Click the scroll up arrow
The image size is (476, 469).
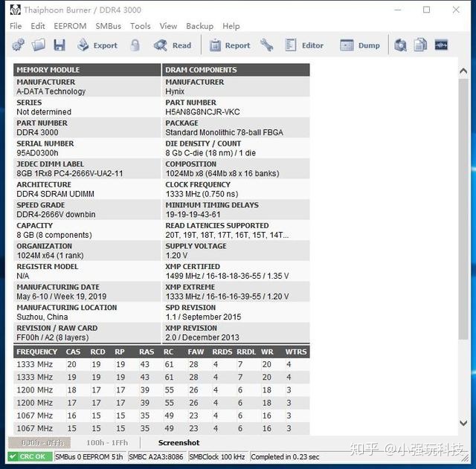click(x=463, y=71)
